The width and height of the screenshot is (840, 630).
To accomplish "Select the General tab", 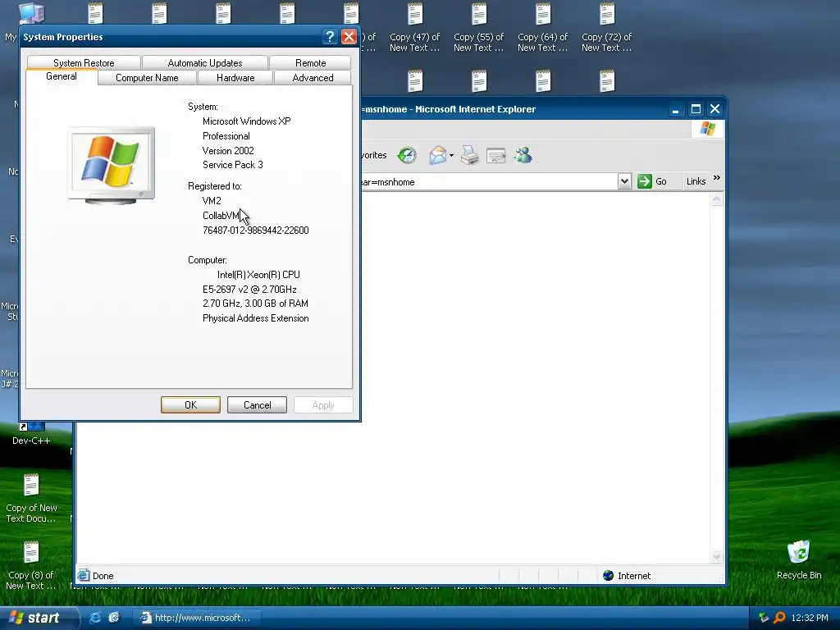I will (x=62, y=76).
